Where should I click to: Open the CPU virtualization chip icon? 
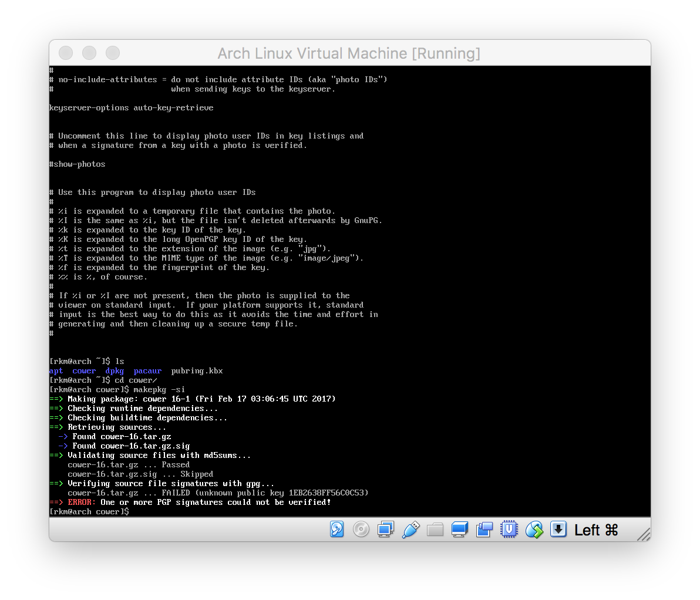[x=509, y=530]
